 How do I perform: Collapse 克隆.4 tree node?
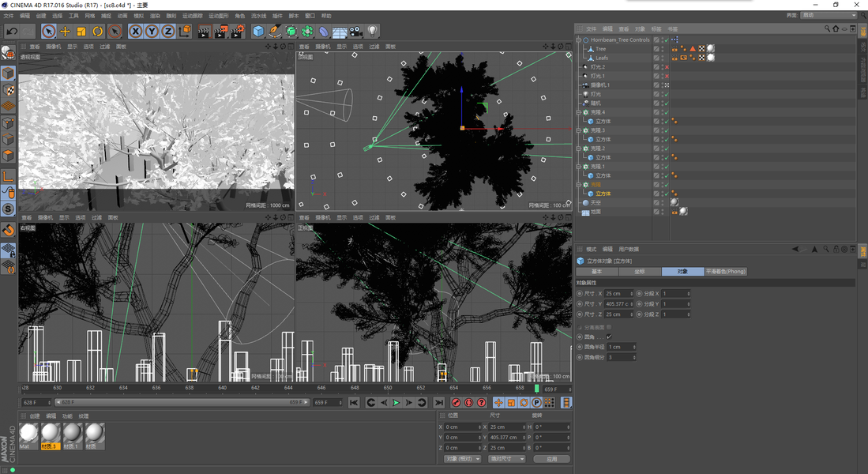pyautogui.click(x=578, y=112)
